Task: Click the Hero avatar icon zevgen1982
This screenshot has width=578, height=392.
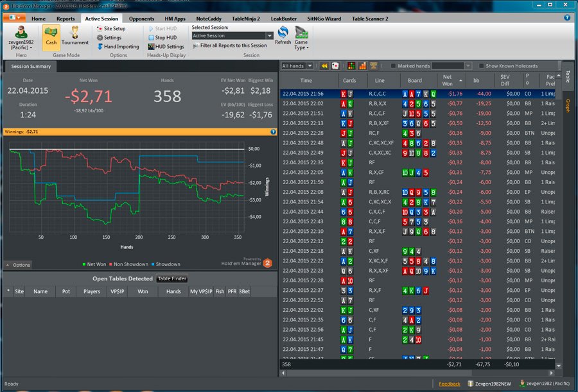Action: pyautogui.click(x=21, y=33)
